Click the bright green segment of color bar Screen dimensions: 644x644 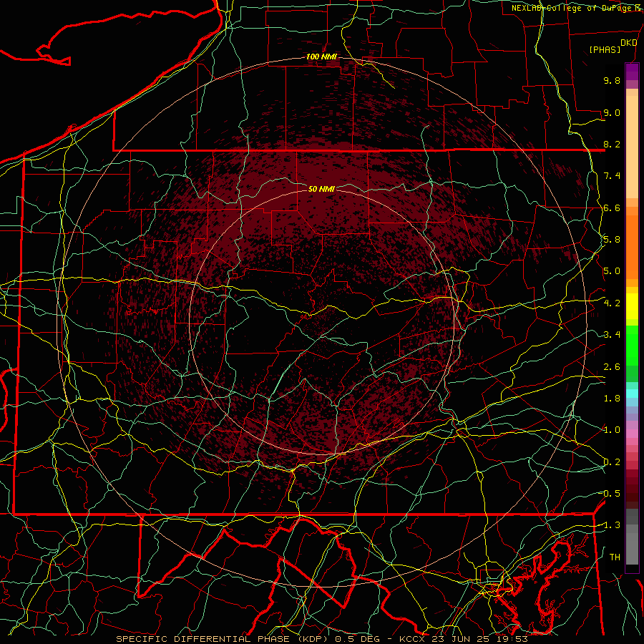[x=632, y=346]
